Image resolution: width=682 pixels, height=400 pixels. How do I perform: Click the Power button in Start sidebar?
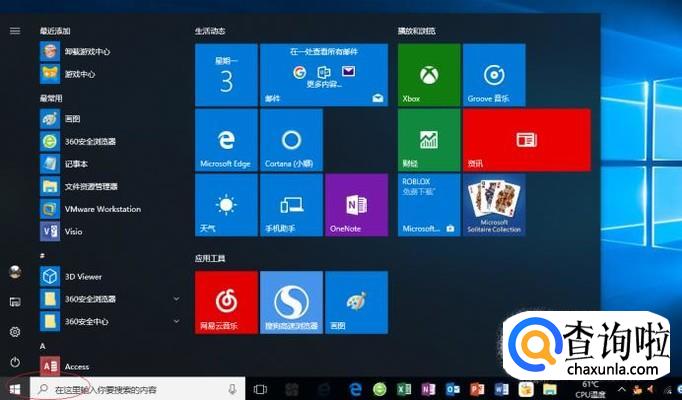coord(15,362)
